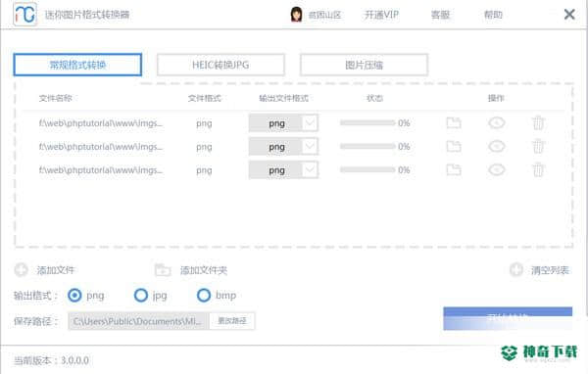Delete the third file with trash icon

(538, 169)
